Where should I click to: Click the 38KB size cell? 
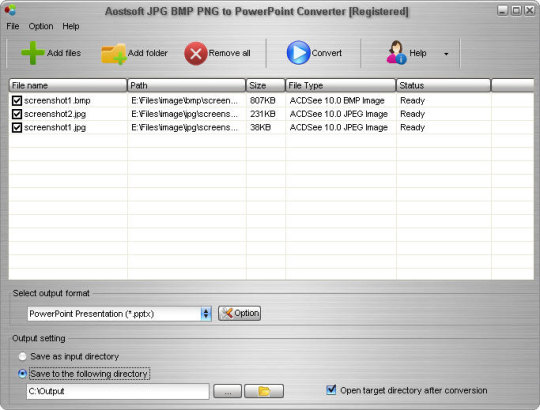[x=260, y=127]
